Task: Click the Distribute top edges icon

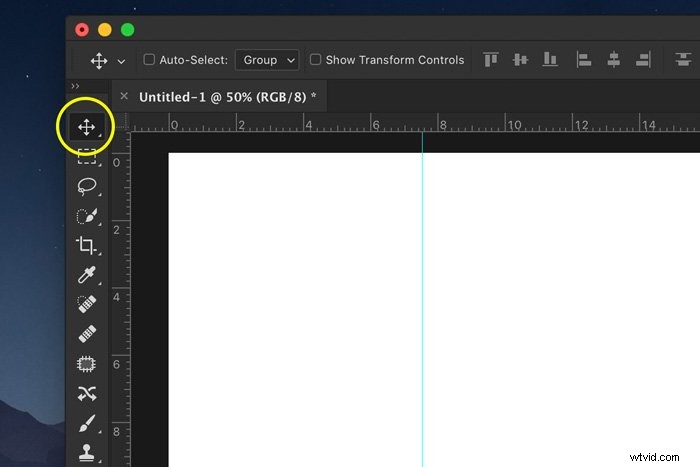Action: pyautogui.click(x=683, y=59)
